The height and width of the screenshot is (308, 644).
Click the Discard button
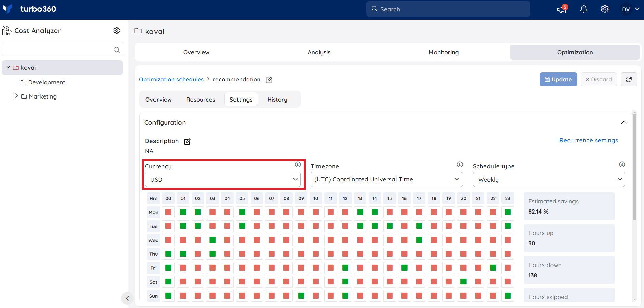point(599,79)
